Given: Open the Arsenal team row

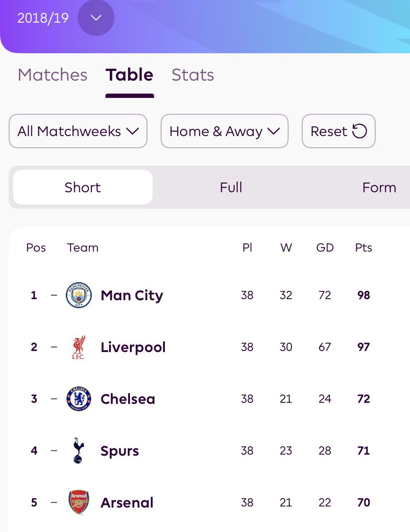Looking at the screenshot, I should 209,503.
